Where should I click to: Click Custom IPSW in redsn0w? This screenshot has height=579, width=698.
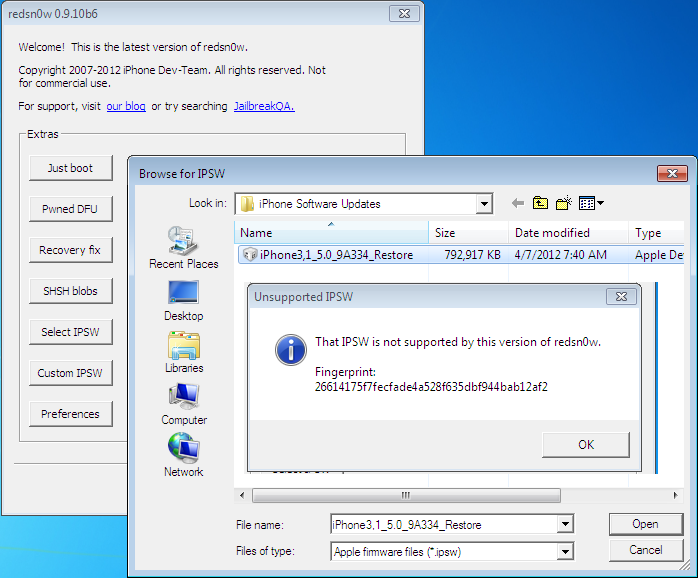click(x=70, y=373)
